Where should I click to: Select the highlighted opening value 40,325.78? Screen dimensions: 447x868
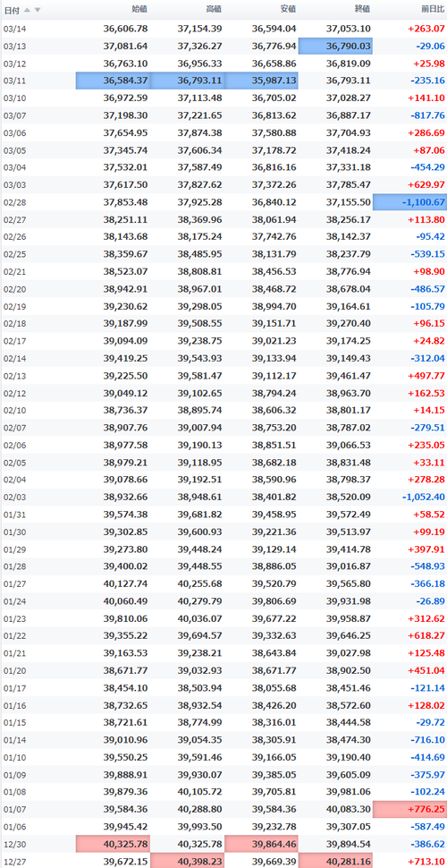coord(114,845)
